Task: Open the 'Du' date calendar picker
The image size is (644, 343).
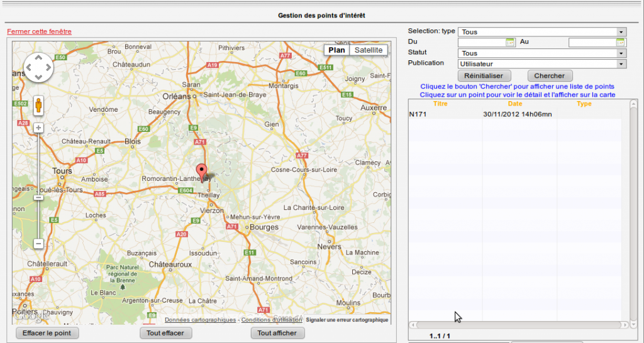Action: coord(510,42)
